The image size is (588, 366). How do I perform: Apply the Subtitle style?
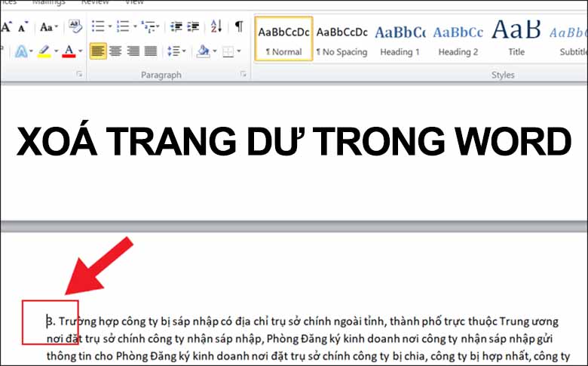tap(568, 38)
